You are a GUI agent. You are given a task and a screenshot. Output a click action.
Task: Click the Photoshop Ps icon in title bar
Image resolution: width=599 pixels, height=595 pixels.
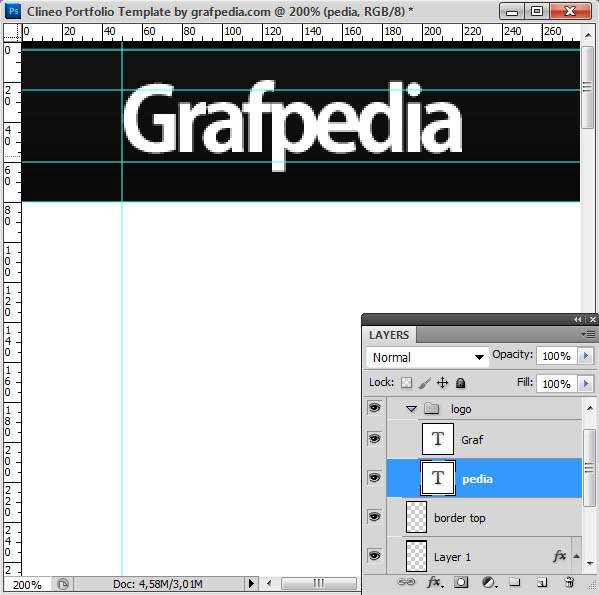click(x=13, y=11)
